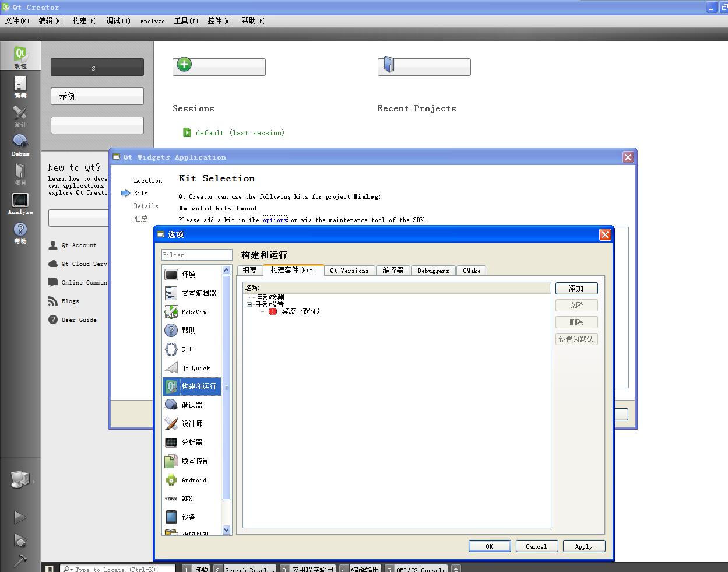
Task: Open the 调试器 options category
Action: pyautogui.click(x=192, y=405)
